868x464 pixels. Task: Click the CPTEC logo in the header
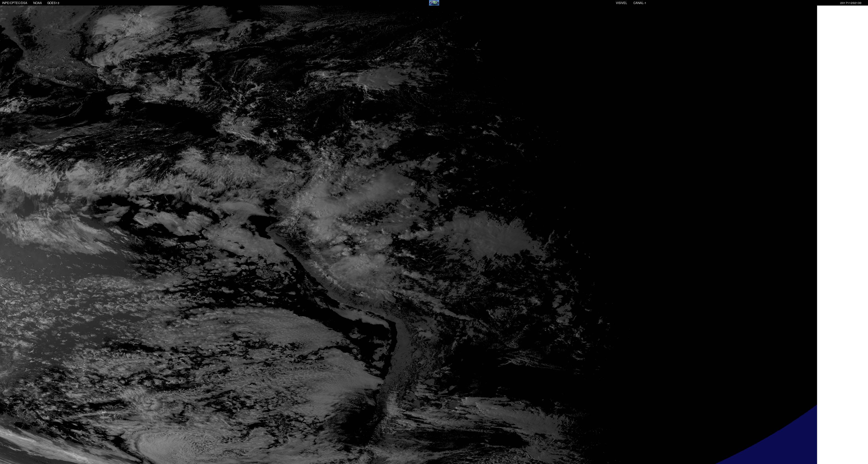(434, 3)
